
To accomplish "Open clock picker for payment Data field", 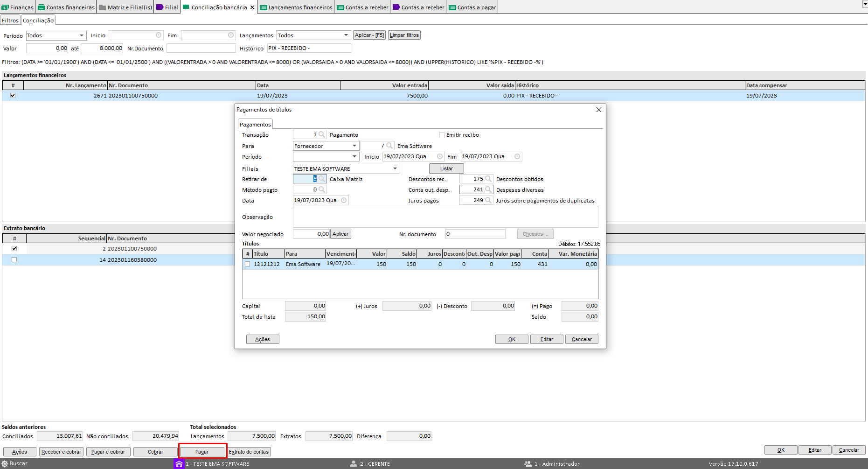I will point(344,200).
